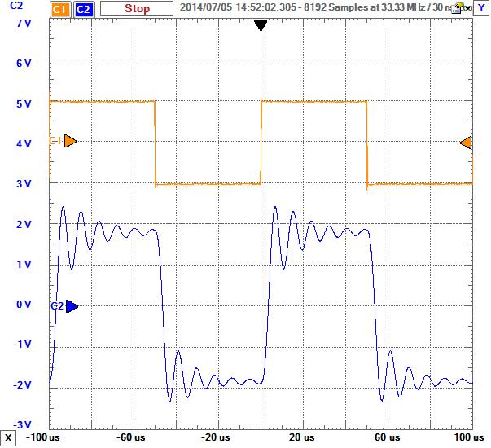Click the 20 us time axis label
Screen dimensions: 491x448
(302, 440)
